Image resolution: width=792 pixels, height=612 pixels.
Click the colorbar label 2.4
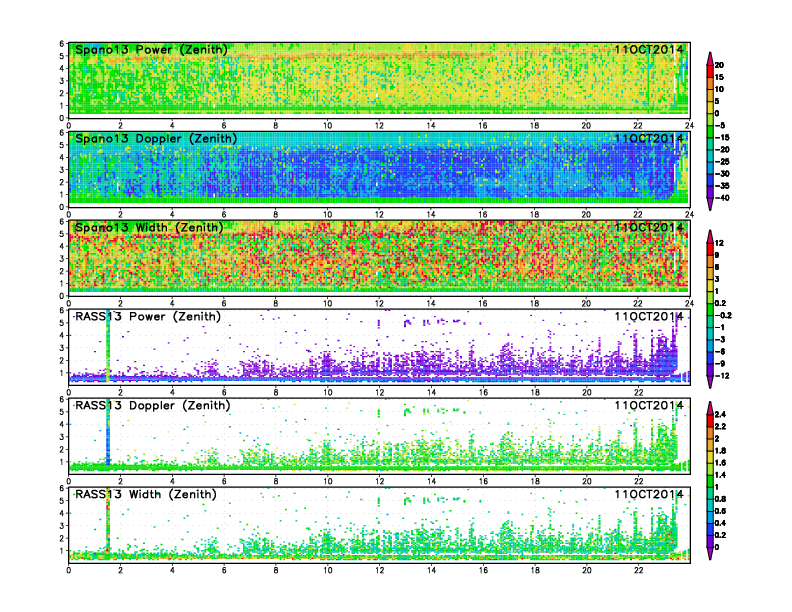point(721,415)
